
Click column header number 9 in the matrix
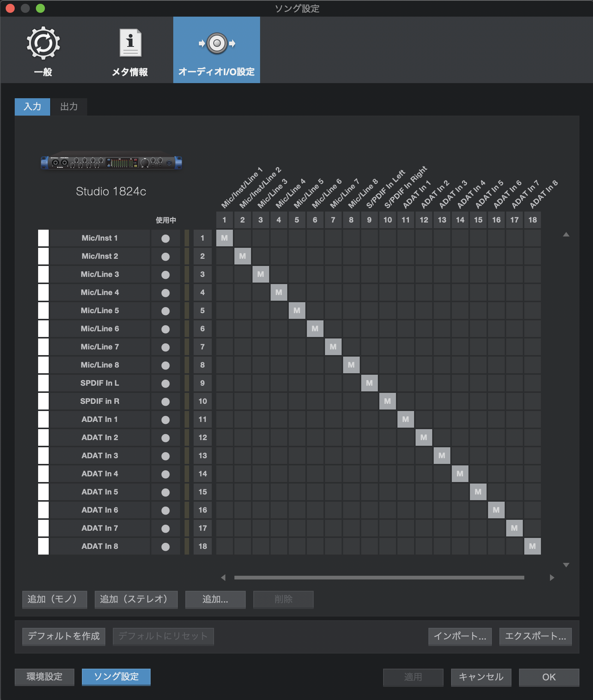(370, 220)
